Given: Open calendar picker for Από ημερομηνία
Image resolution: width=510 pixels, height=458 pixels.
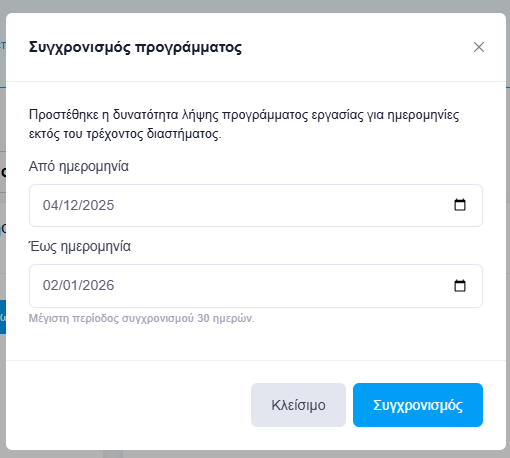Looking at the screenshot, I should click(460, 205).
